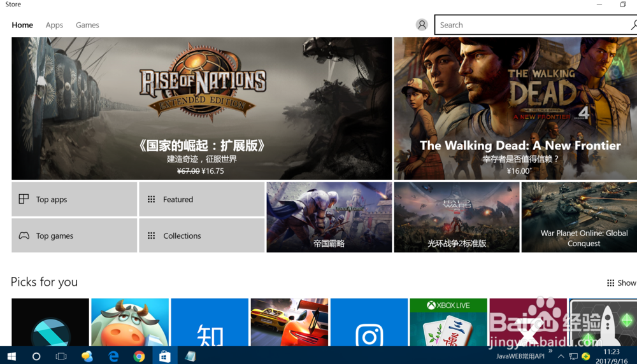This screenshot has width=637, height=364.
Task: Click the search magnifier icon
Action: coord(634,25)
